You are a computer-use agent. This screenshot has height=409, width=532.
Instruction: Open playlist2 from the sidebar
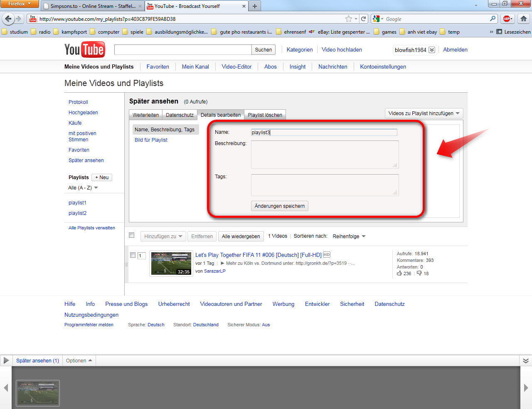(77, 213)
